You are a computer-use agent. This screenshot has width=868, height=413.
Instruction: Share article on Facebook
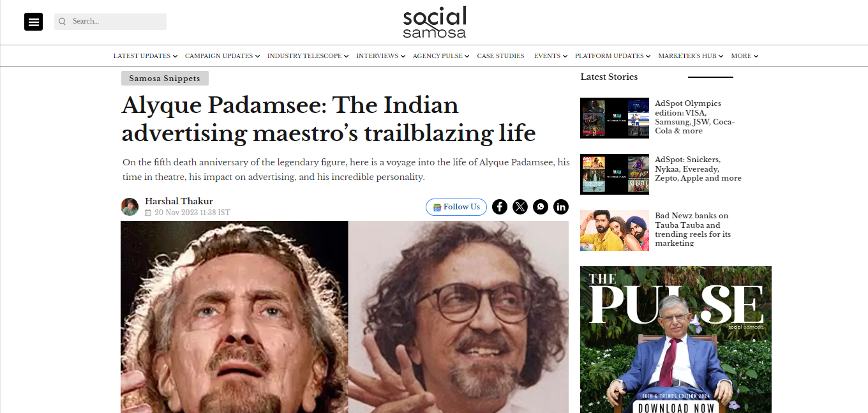coord(500,207)
